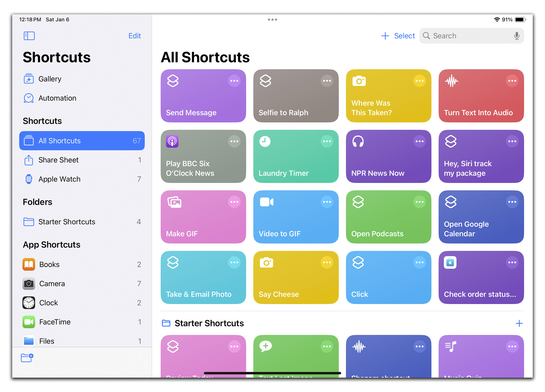
Task: Tap the microphone dictation icon
Action: (517, 36)
